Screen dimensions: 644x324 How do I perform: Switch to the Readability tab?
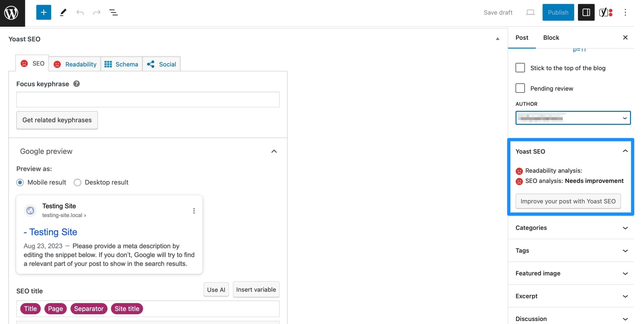(x=75, y=64)
